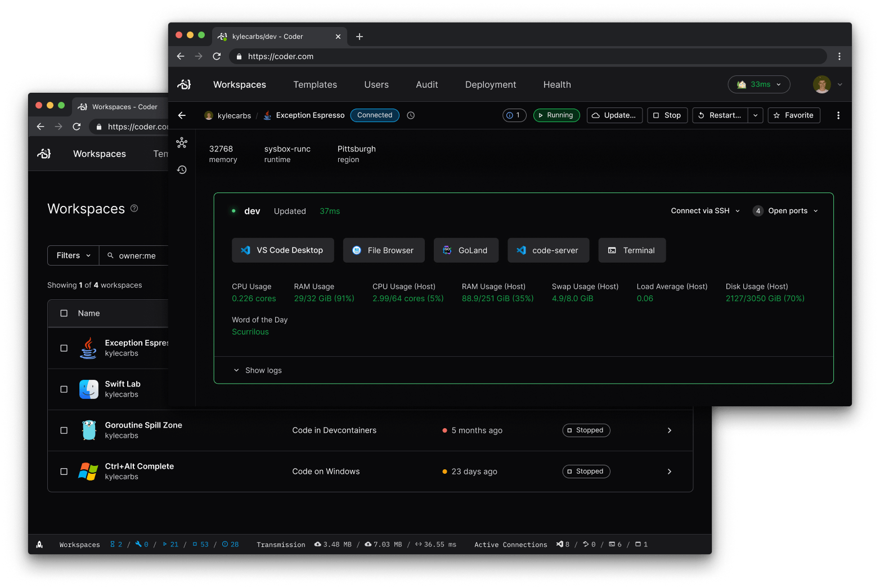Click the Gopher icon of Goroutine Spill Zone

(89, 430)
